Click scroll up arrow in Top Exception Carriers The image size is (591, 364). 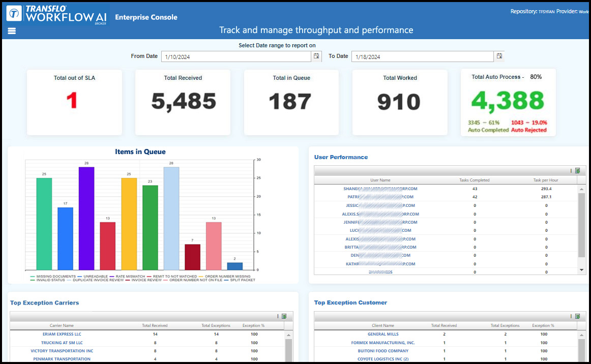click(288, 335)
